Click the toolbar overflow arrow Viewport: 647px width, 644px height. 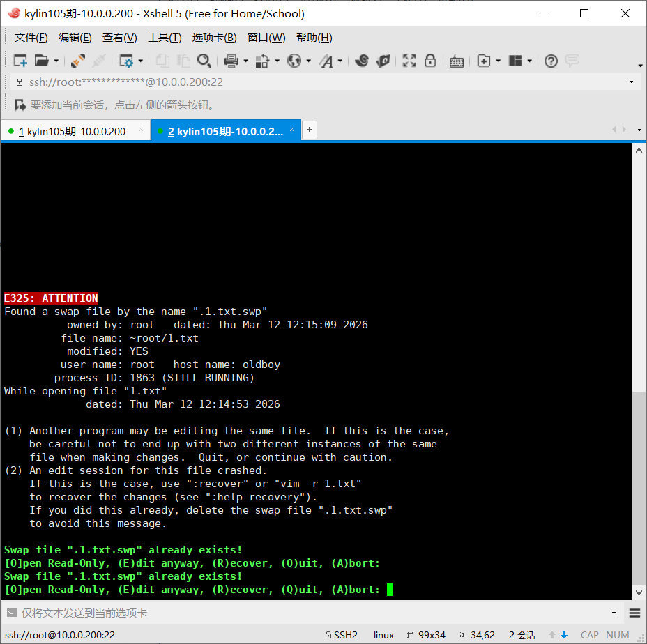point(641,66)
